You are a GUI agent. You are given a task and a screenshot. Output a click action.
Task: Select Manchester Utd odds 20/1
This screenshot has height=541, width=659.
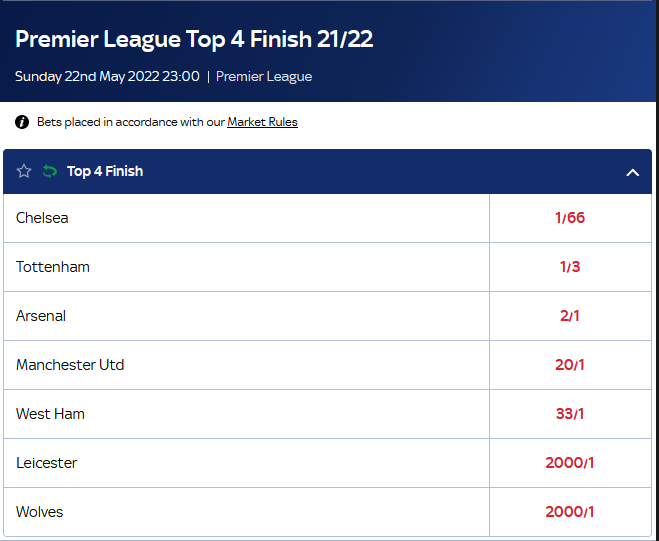coord(570,365)
